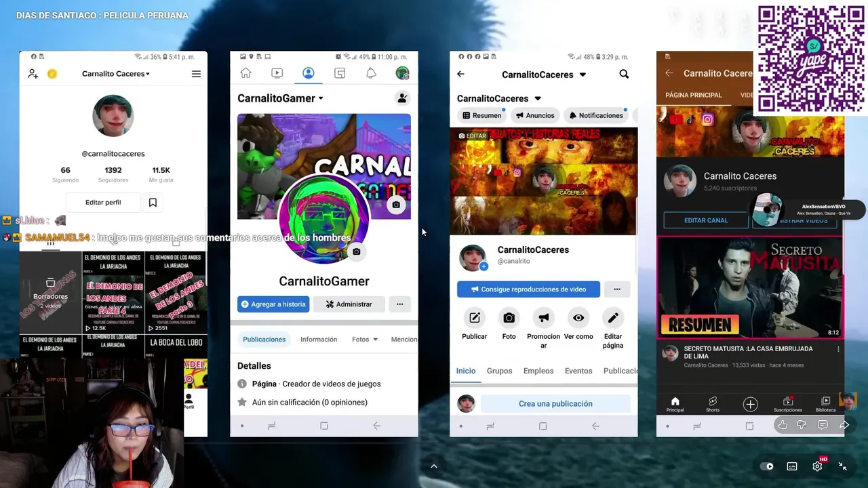Open the CarnalitoGamer more options button

400,304
